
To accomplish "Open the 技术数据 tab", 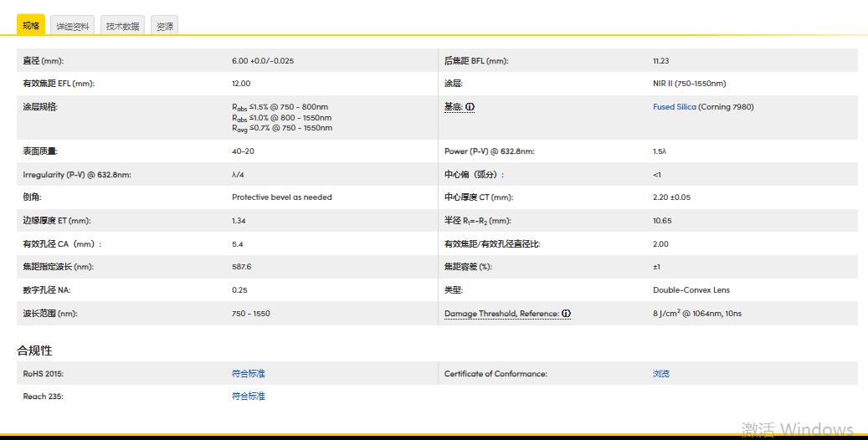I will pyautogui.click(x=122, y=26).
